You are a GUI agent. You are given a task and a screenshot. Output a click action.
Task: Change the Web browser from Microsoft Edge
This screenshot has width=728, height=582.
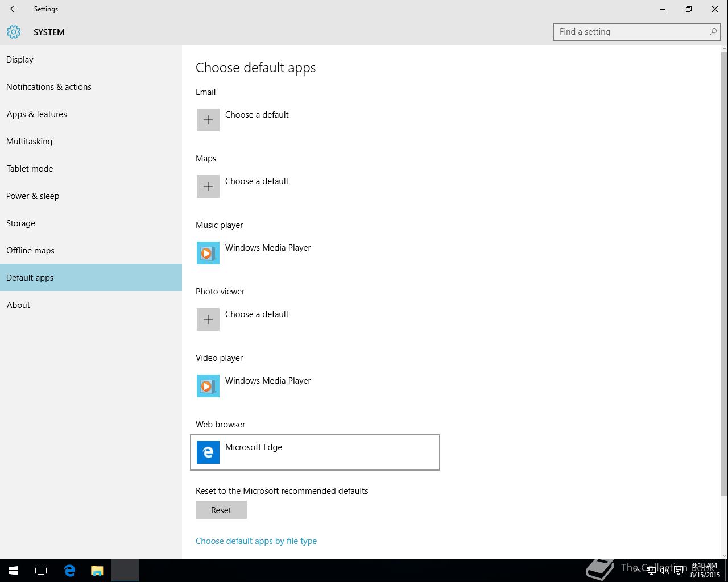coord(315,452)
